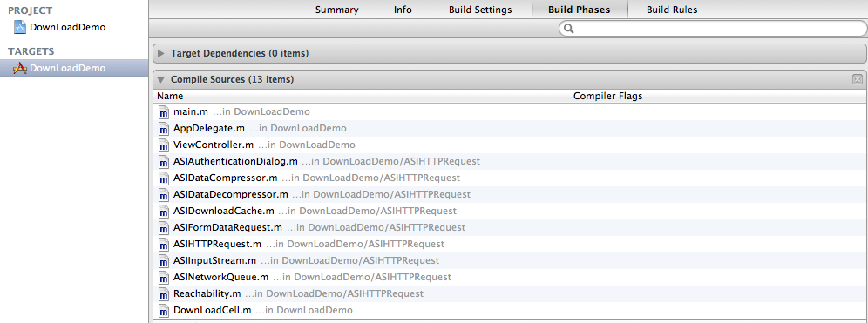Image resolution: width=868 pixels, height=323 pixels.
Task: Click the Compile Sources (13 items) title
Action: tap(232, 79)
